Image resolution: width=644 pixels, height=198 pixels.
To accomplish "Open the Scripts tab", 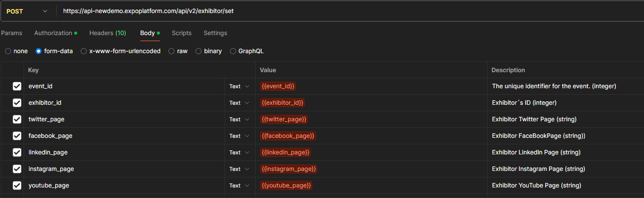I will click(x=181, y=33).
